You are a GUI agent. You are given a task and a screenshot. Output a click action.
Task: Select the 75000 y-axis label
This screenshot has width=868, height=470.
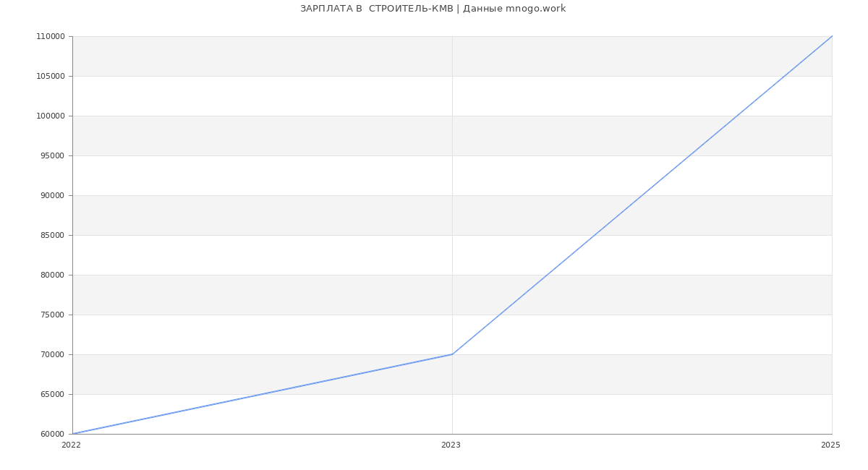pos(52,315)
